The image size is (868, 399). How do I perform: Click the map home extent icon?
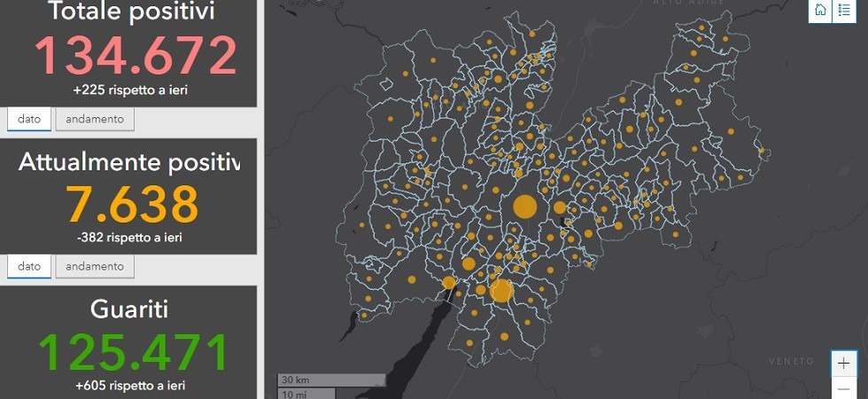[821, 10]
